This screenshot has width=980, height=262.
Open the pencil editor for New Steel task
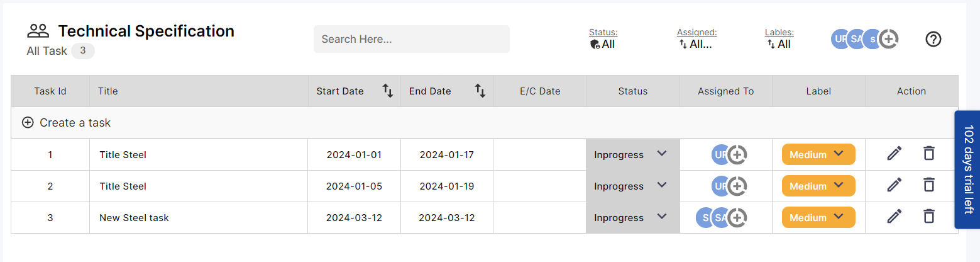pos(894,217)
